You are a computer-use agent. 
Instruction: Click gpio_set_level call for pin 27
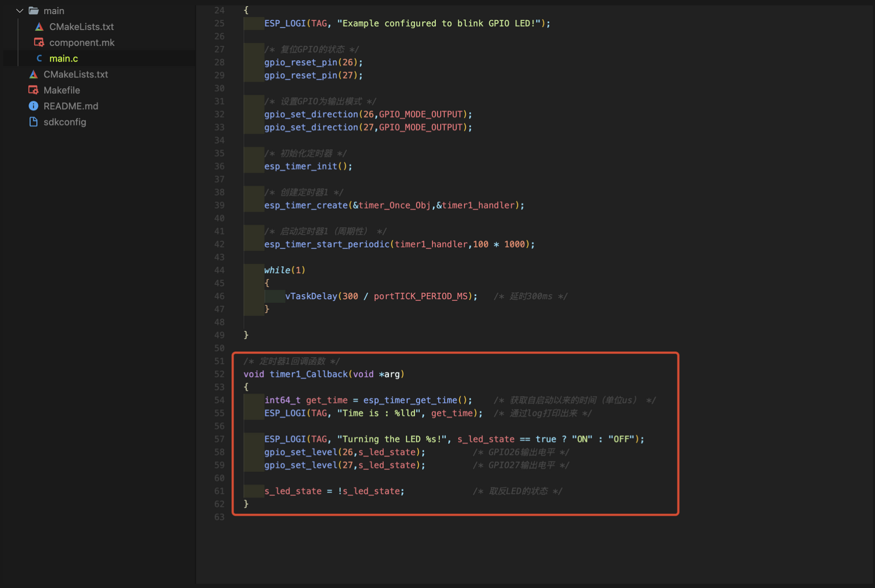pyautogui.click(x=345, y=465)
